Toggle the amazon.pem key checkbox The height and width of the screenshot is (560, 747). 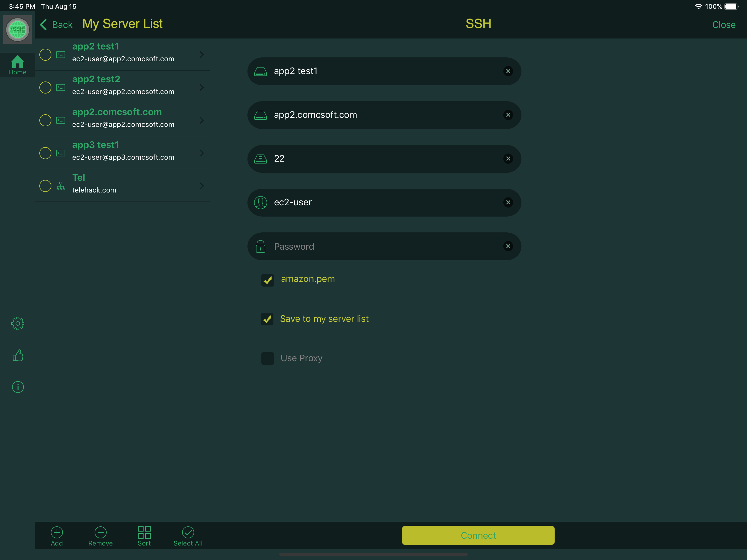(x=267, y=280)
